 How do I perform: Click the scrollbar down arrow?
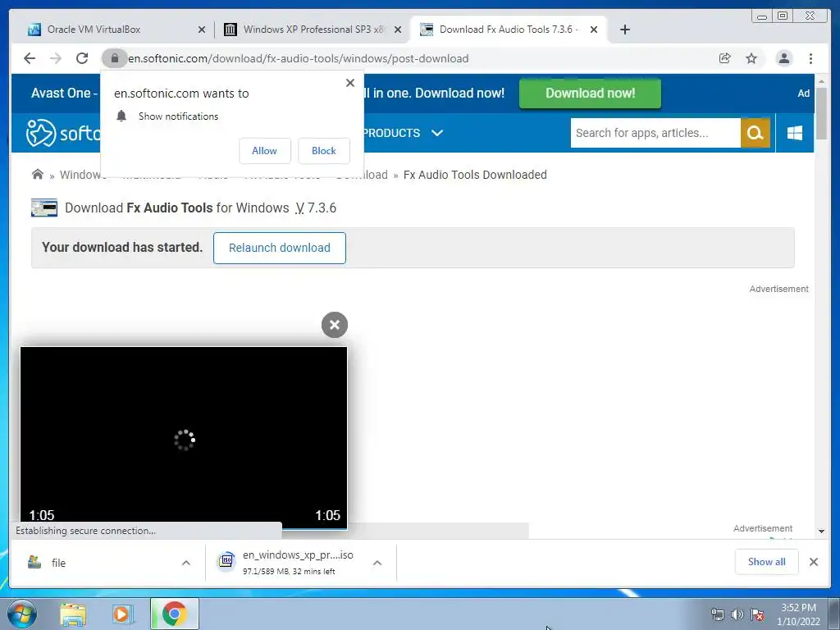coord(821,532)
